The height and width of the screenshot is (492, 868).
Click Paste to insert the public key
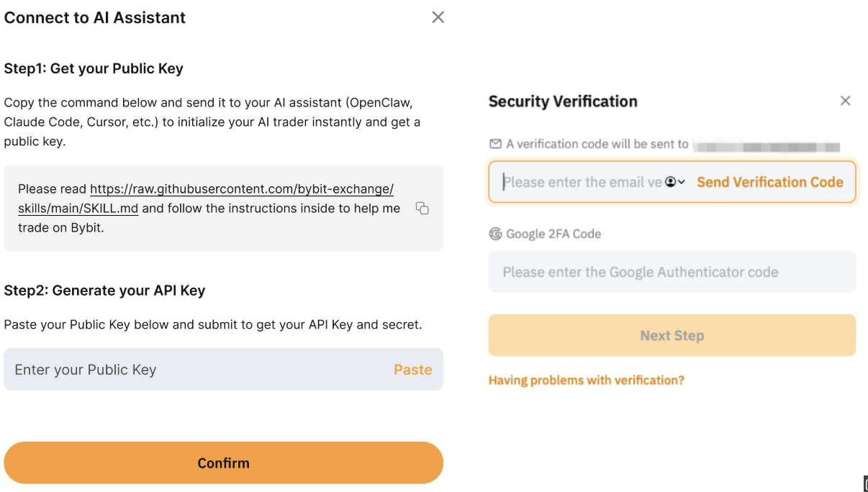point(413,370)
